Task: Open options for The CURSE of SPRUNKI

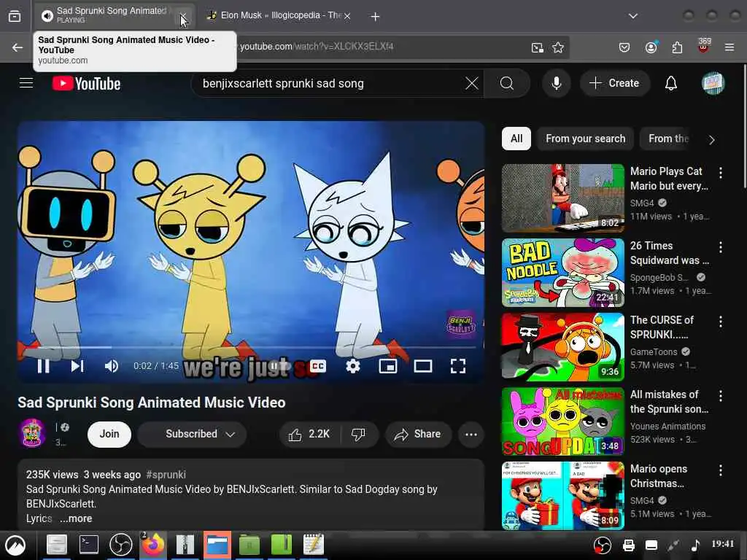Action: (720, 322)
